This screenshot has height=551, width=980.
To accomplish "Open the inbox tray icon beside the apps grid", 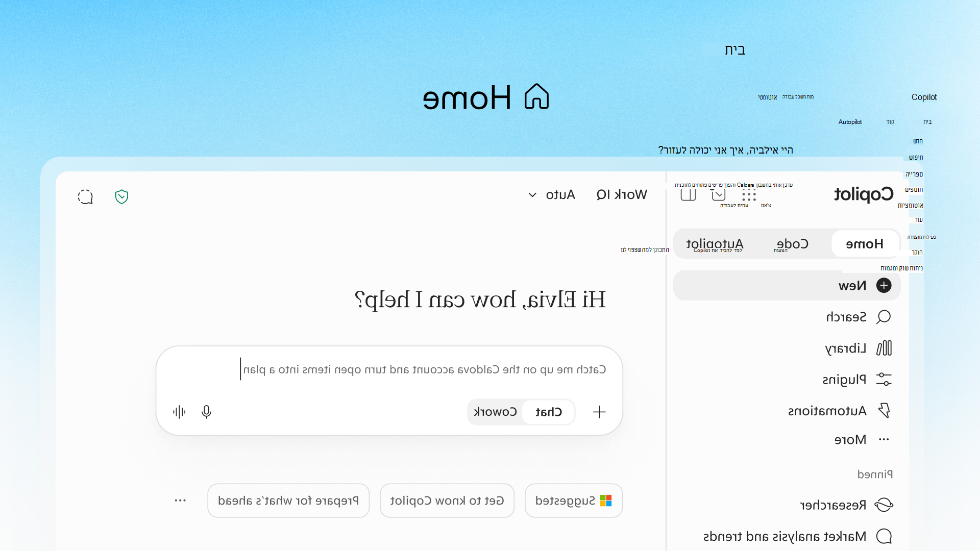I will pos(718,195).
